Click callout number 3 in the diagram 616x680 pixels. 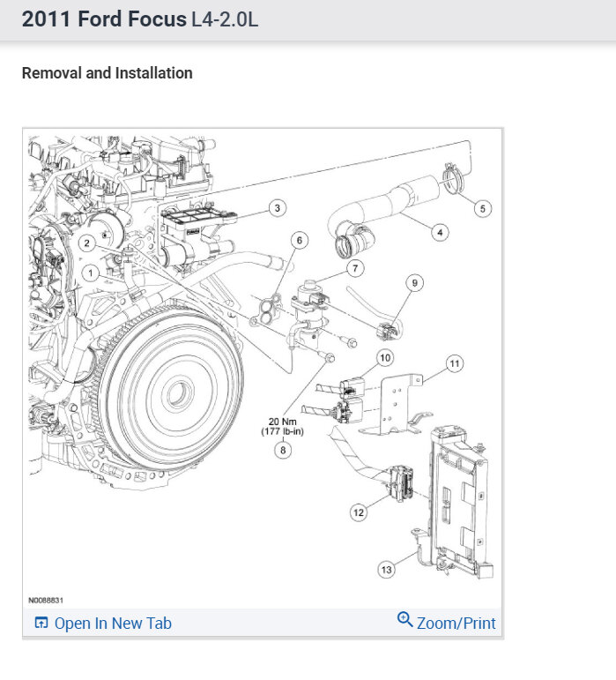pyautogui.click(x=278, y=208)
